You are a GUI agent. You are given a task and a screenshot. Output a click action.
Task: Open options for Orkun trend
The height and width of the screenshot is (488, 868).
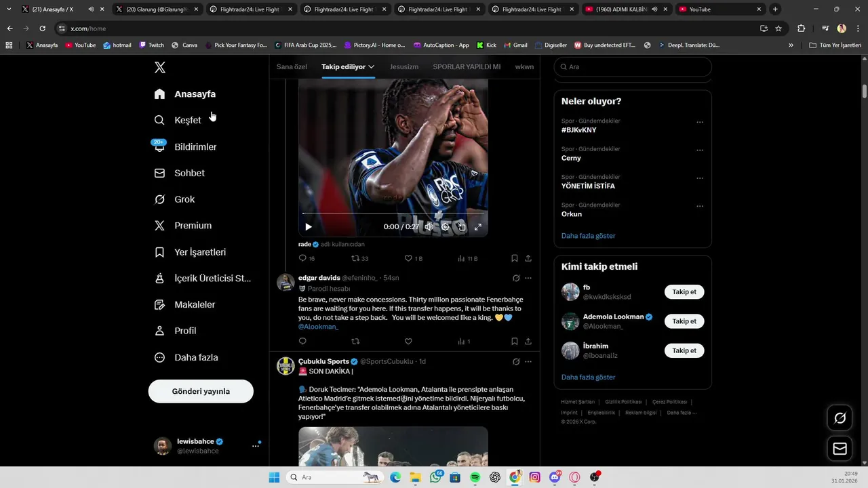[700, 206]
